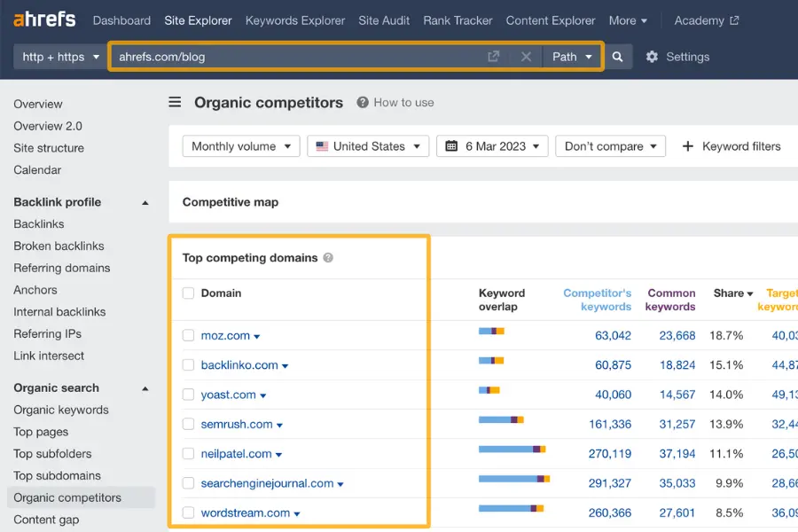
Task: Open target URL via the external link icon
Action: (493, 55)
